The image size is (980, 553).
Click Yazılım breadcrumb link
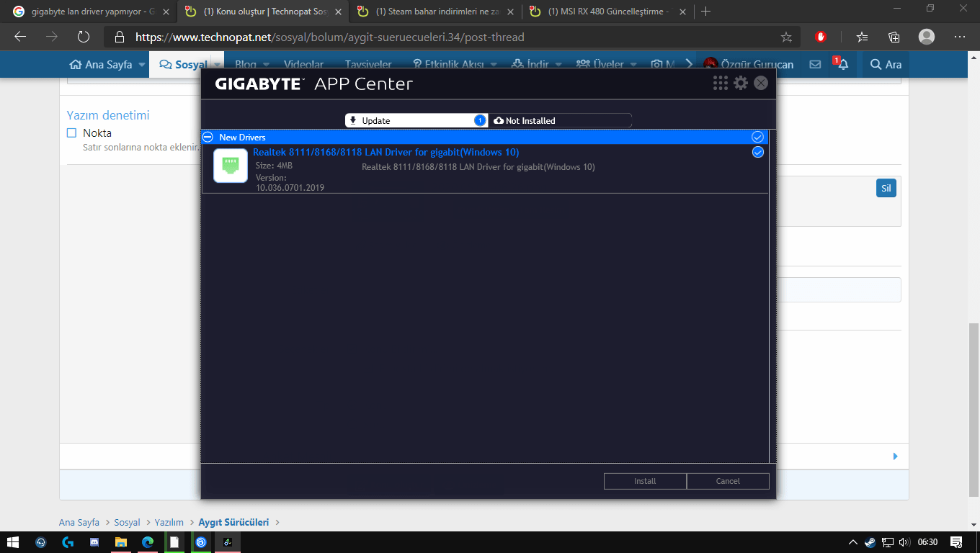coord(169,522)
